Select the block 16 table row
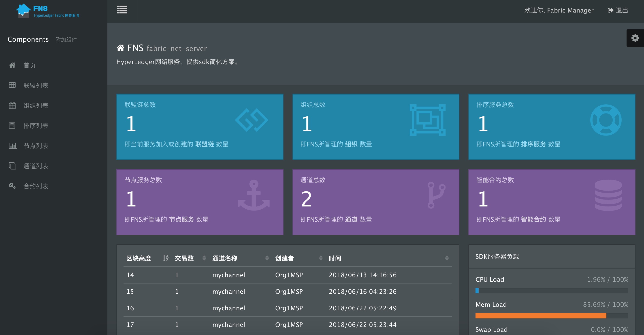644x335 pixels. click(x=288, y=308)
